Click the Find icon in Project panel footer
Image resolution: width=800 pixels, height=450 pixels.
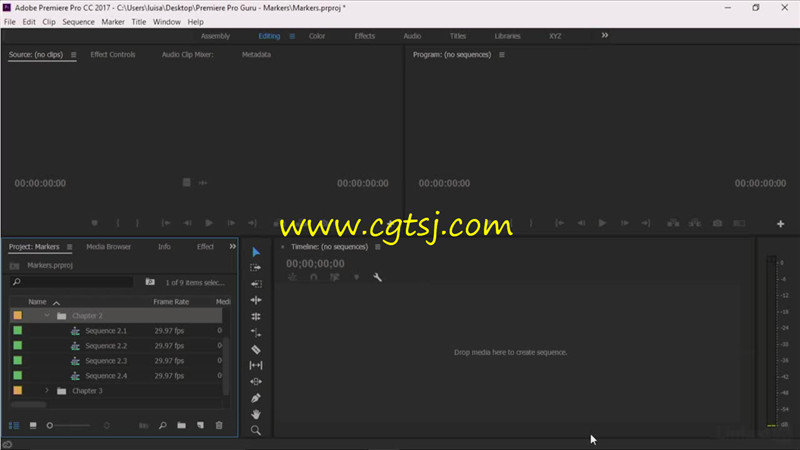tap(163, 425)
